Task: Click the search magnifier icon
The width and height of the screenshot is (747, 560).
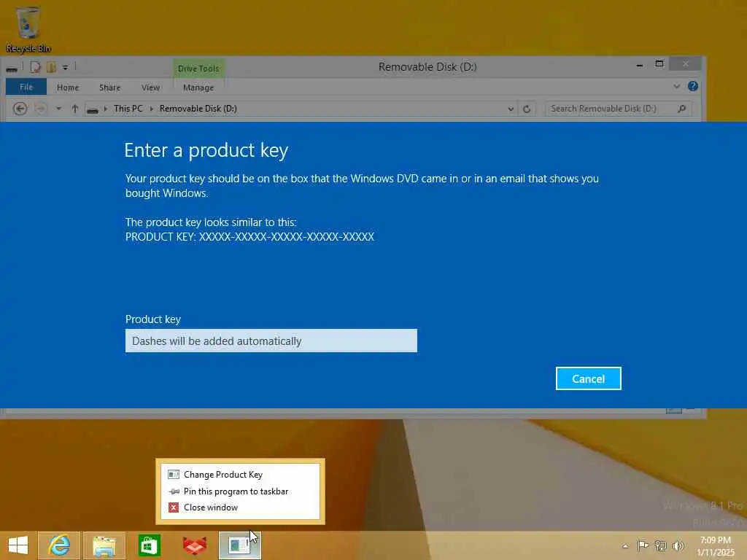Action: 682,109
